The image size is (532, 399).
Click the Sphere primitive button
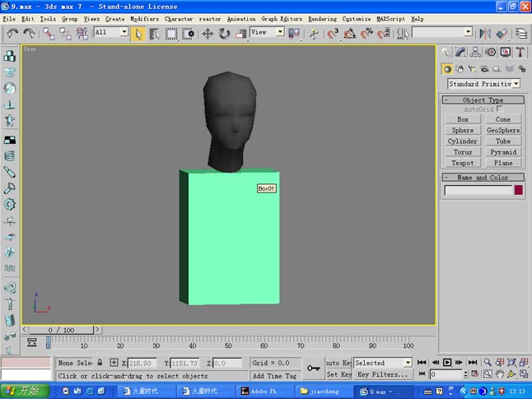point(463,130)
